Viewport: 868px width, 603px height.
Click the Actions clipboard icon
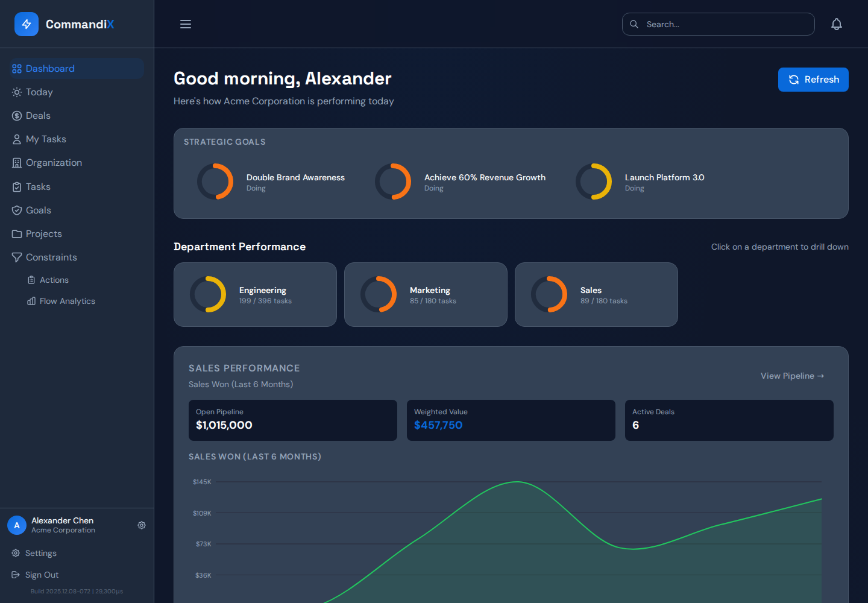tap(31, 280)
